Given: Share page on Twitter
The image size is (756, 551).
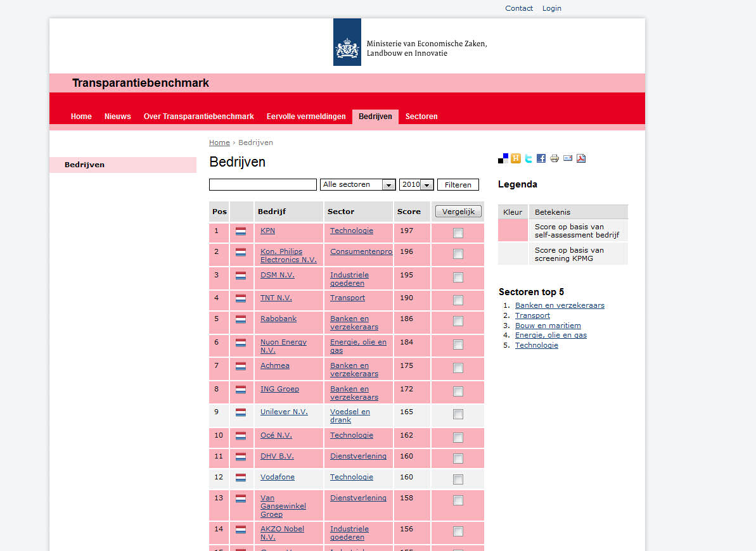Looking at the screenshot, I should [x=529, y=158].
